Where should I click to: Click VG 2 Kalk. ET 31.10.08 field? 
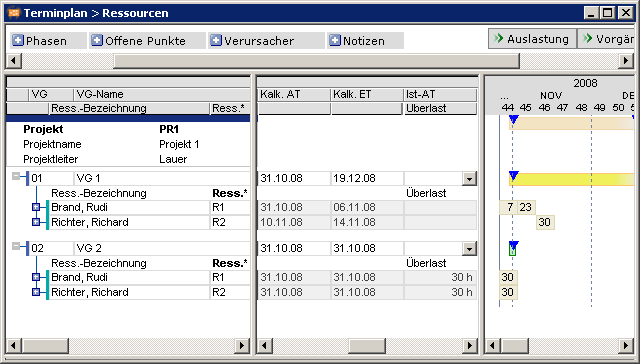coord(367,249)
